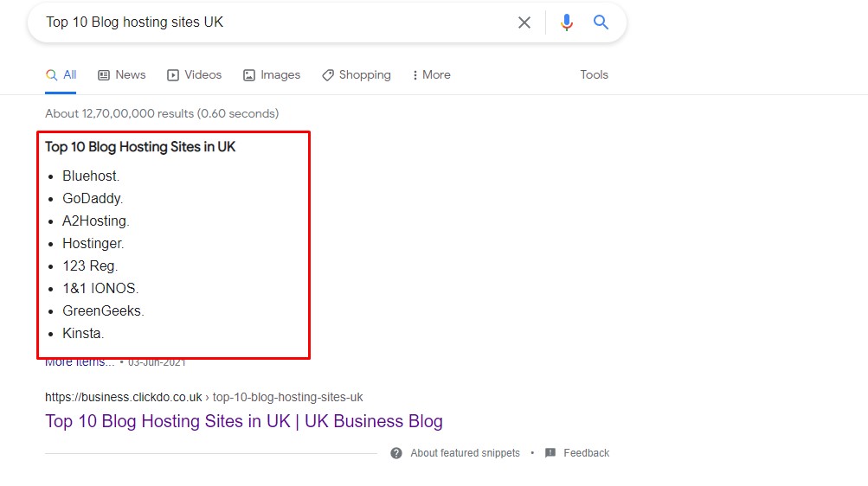Click the question mark help icon

click(395, 453)
